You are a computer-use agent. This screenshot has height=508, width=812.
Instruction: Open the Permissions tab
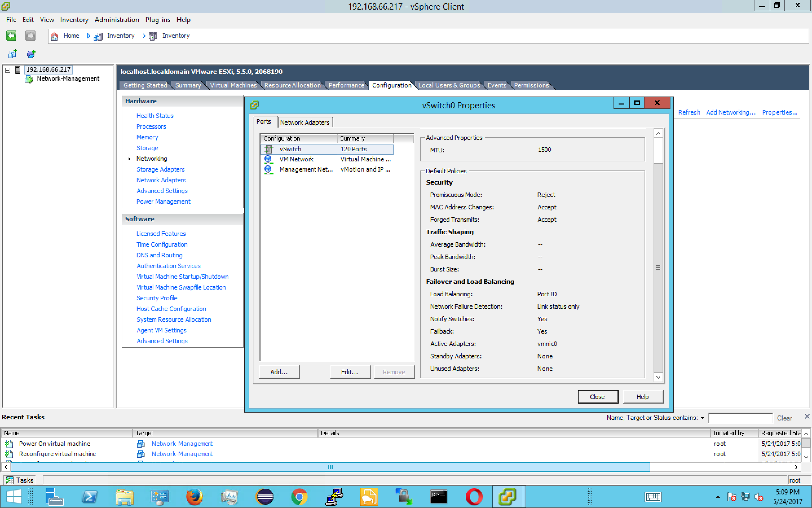point(531,85)
